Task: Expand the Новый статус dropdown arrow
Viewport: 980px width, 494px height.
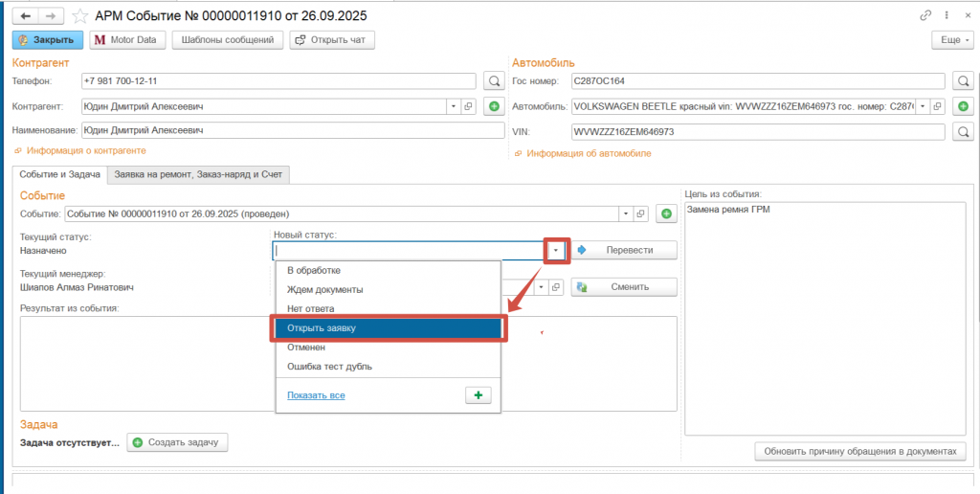Action: pyautogui.click(x=556, y=250)
